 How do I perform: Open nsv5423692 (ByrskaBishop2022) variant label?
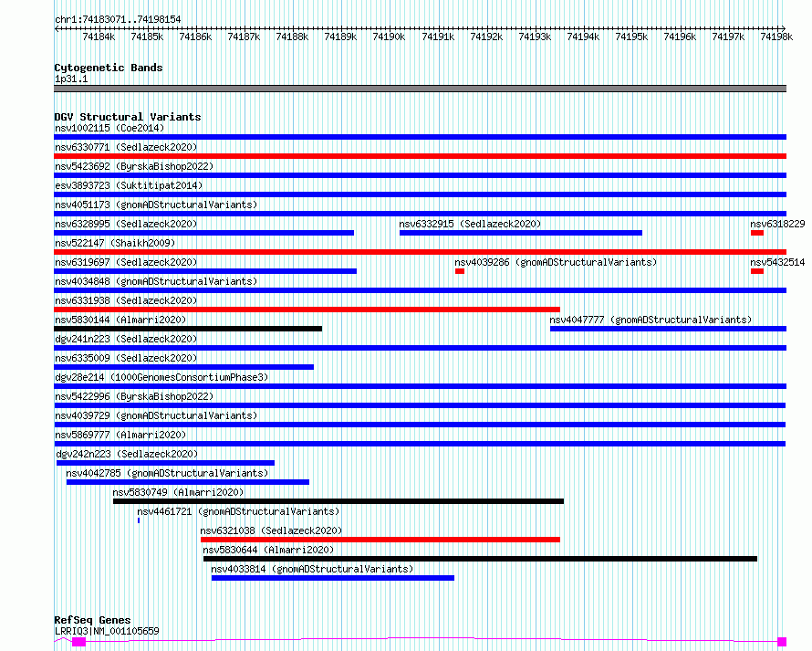134,166
